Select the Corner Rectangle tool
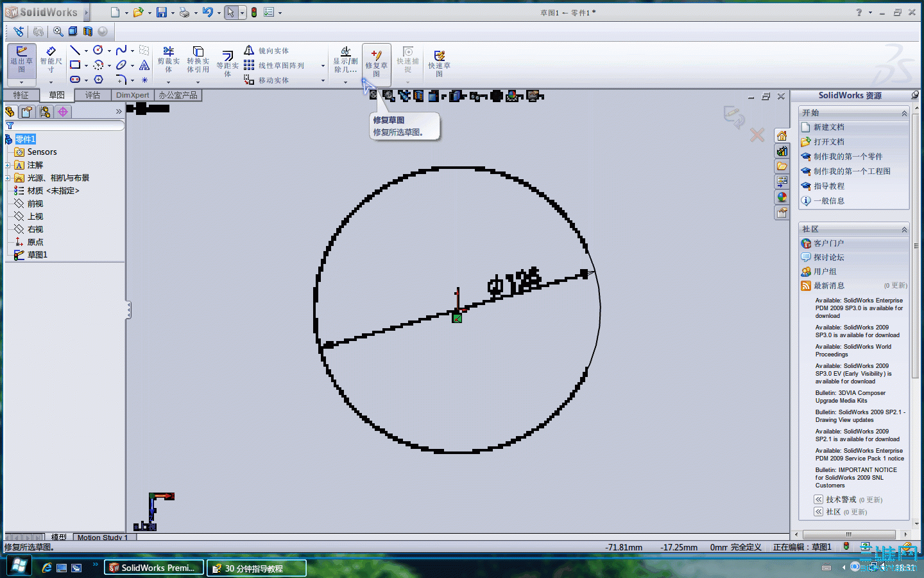This screenshot has height=578, width=924. [75, 65]
